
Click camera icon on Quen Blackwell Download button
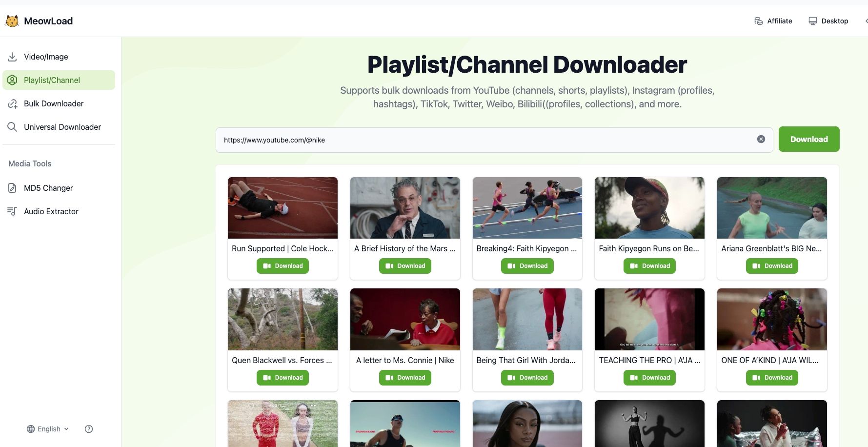(x=267, y=378)
